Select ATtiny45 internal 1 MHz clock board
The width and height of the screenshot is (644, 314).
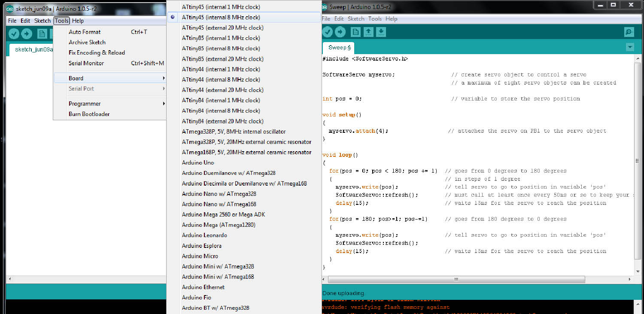[244, 7]
